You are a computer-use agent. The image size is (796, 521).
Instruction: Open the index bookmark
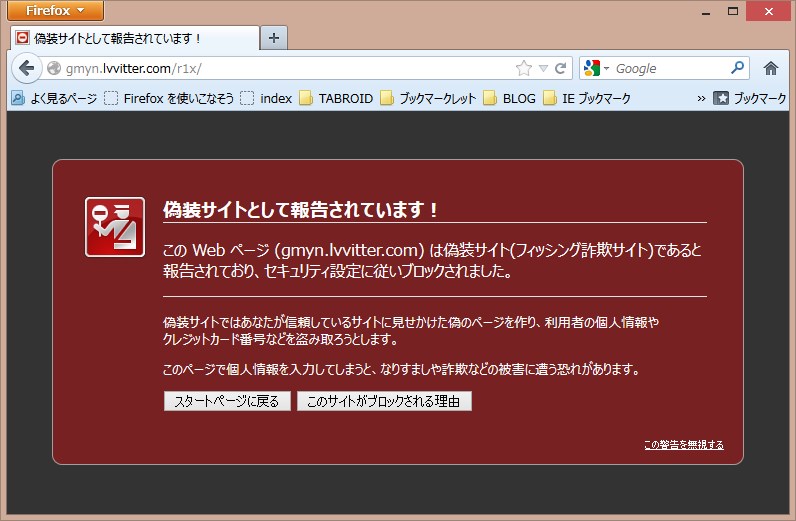click(267, 98)
